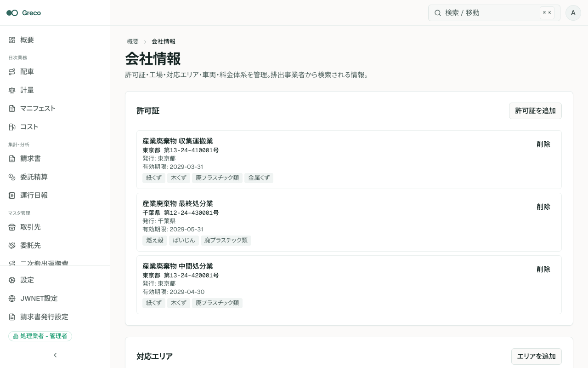588x368 pixels.
Task: Open the コスト page
Action: click(55, 127)
